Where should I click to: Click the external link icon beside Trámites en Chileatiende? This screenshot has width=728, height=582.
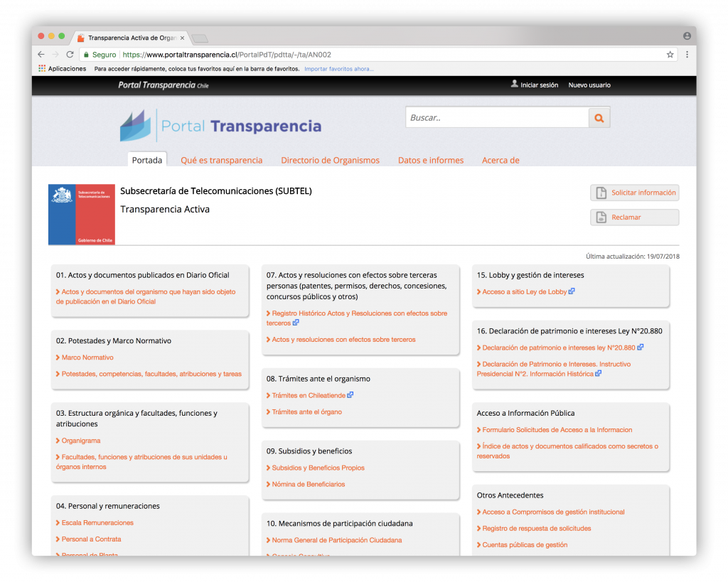(x=350, y=395)
